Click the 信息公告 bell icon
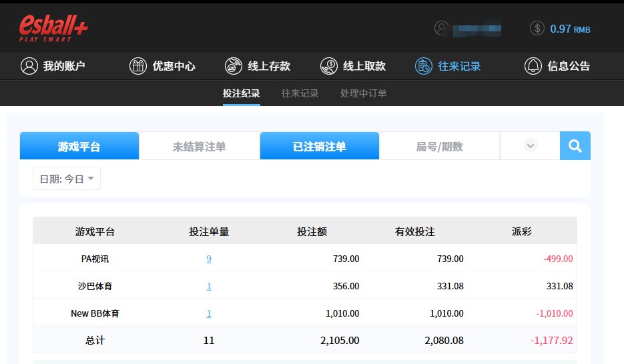 [x=533, y=66]
